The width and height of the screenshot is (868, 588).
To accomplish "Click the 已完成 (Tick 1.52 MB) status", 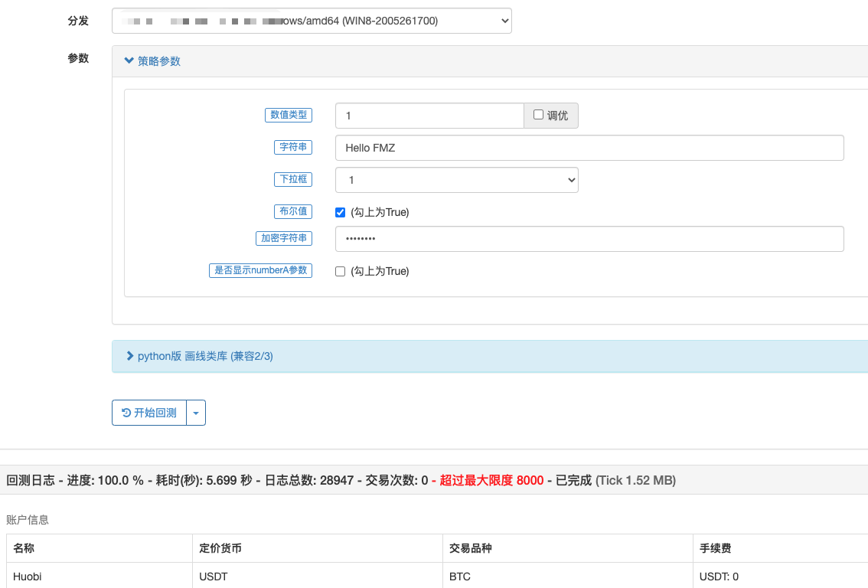I will (x=615, y=480).
